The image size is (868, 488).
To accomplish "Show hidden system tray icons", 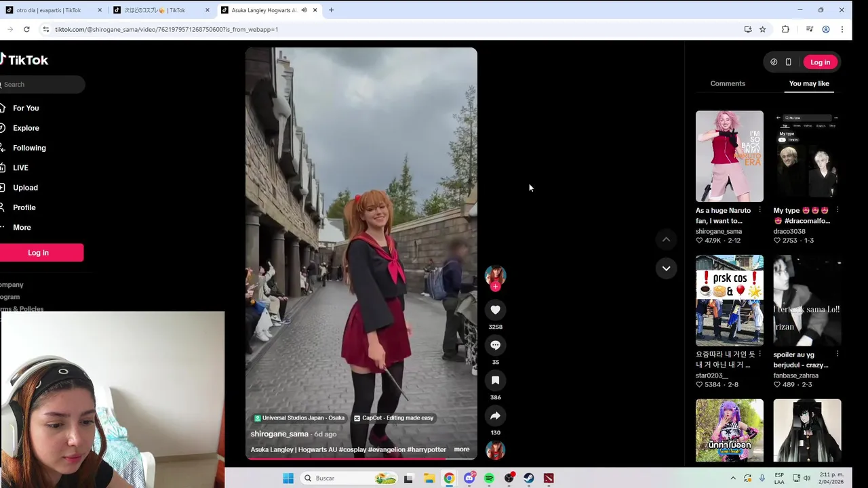I will 733,479.
